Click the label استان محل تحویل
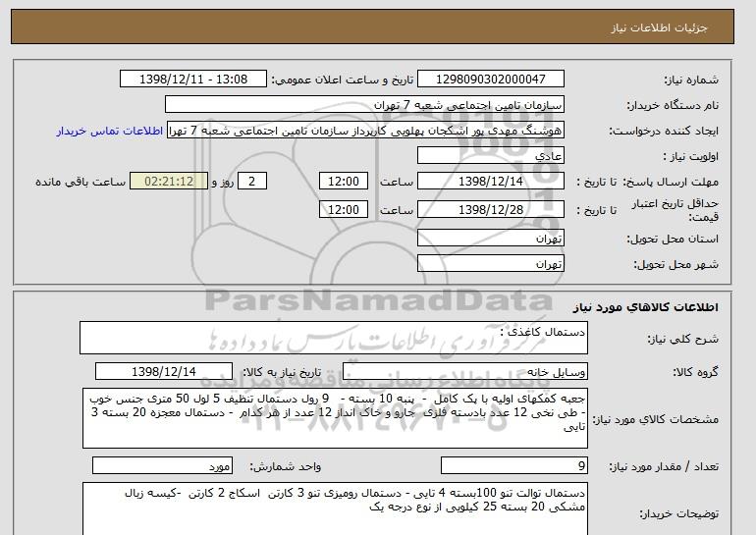 [x=673, y=240]
